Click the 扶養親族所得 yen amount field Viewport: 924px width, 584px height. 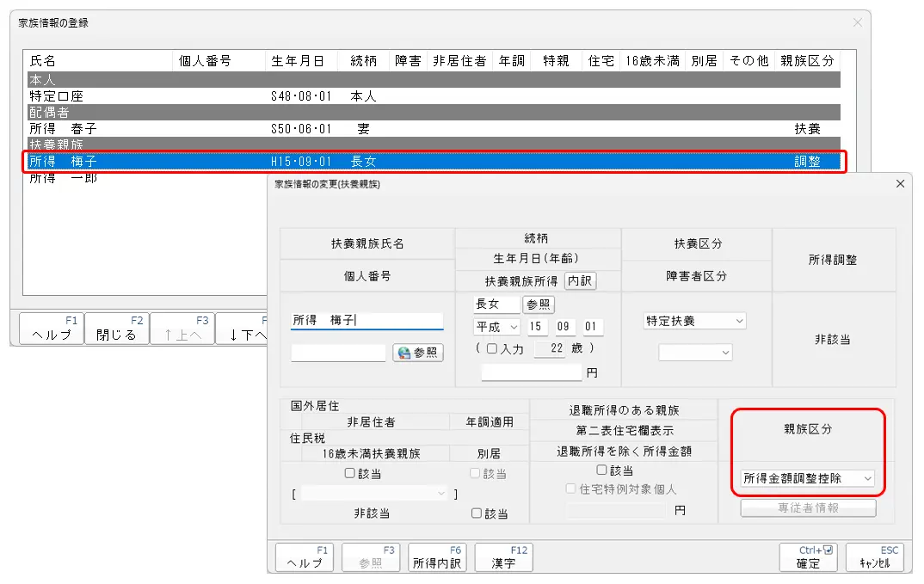coord(532,373)
